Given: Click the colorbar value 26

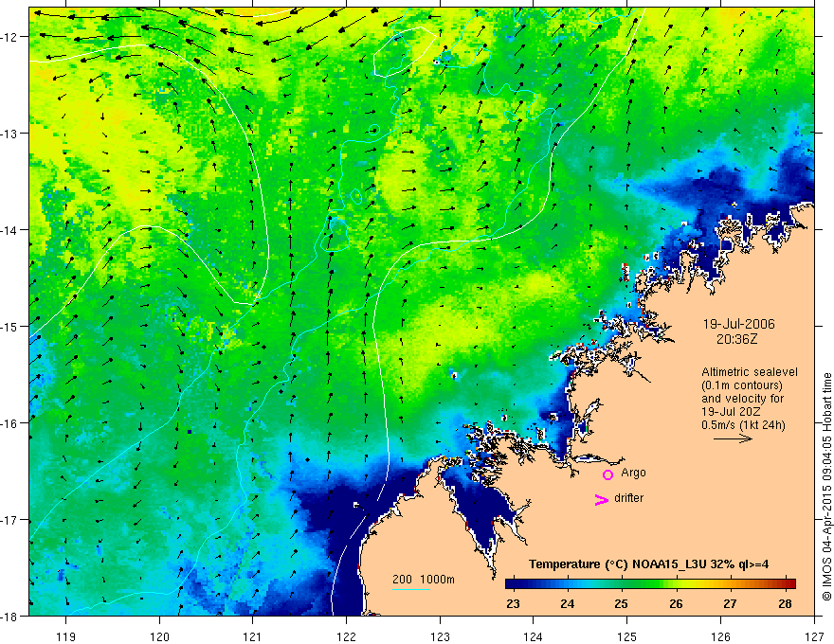Looking at the screenshot, I should click(676, 603).
